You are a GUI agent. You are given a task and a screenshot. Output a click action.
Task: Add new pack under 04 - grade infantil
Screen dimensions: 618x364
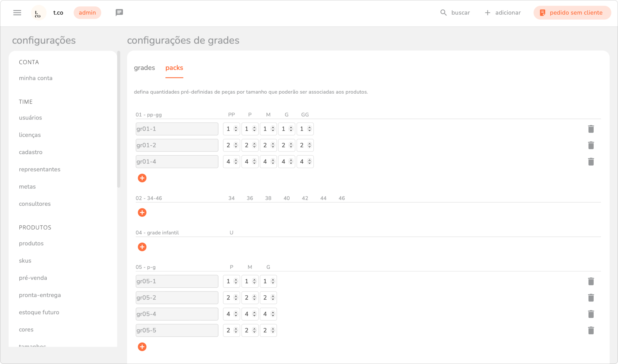pos(142,247)
